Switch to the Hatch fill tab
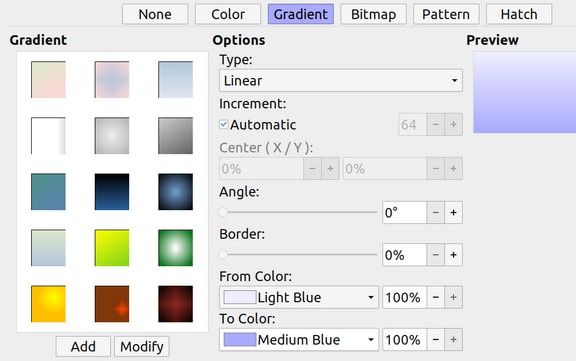The height and width of the screenshot is (361, 576). tap(519, 14)
